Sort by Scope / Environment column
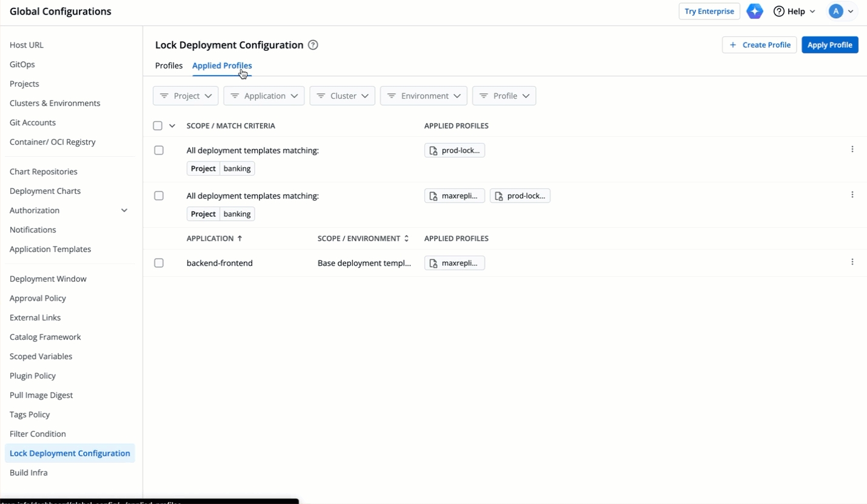Image resolution: width=867 pixels, height=504 pixels. pos(406,239)
